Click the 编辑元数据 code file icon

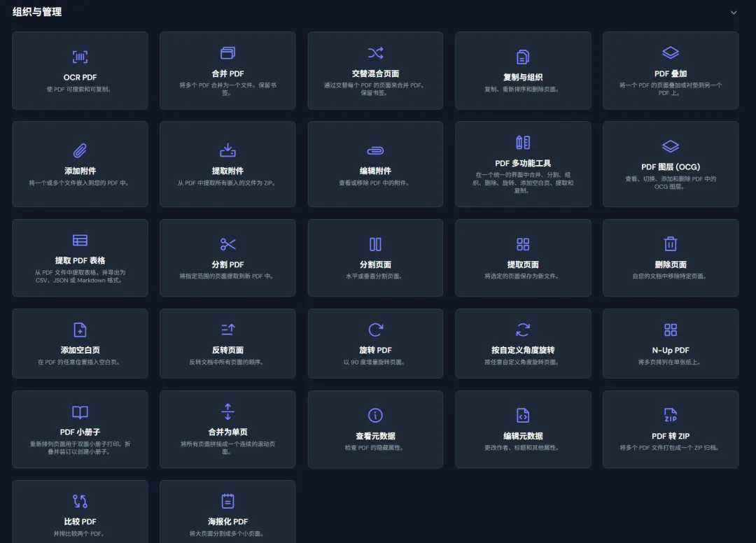point(523,416)
